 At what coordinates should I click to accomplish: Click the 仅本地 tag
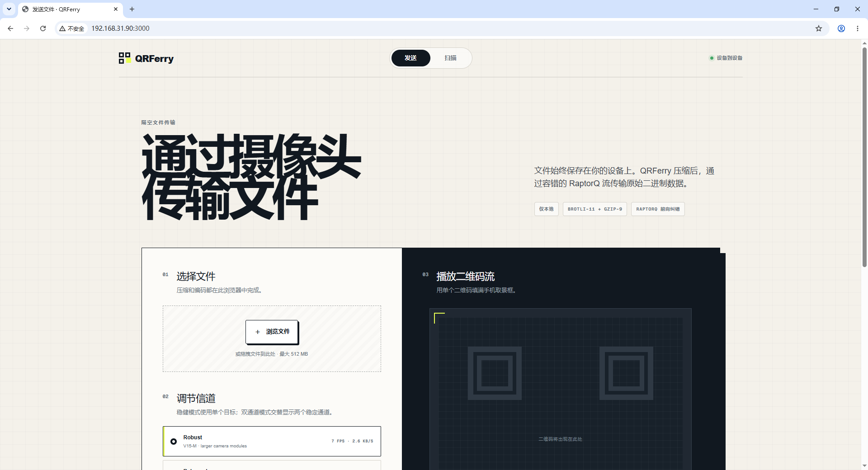click(x=546, y=209)
